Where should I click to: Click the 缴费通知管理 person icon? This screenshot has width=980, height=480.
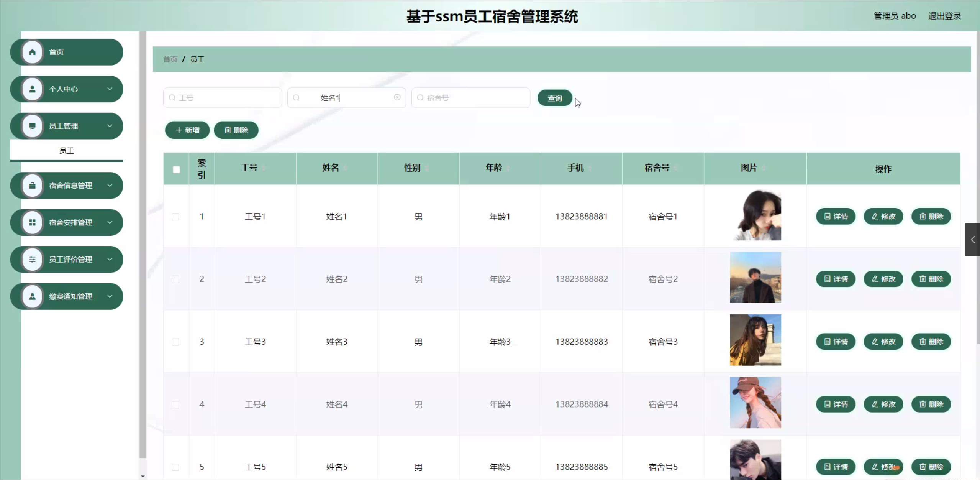[33, 296]
